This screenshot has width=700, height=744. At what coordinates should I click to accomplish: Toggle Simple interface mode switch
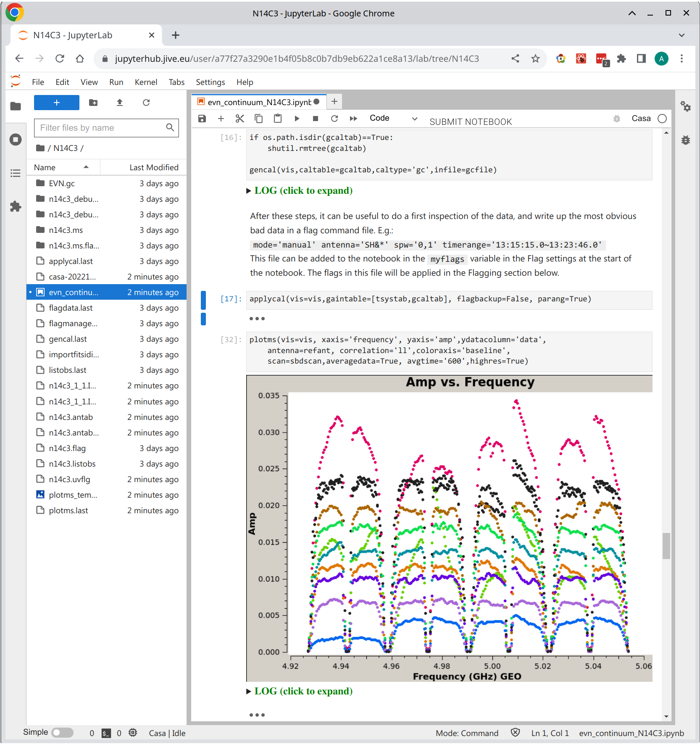coord(62,733)
